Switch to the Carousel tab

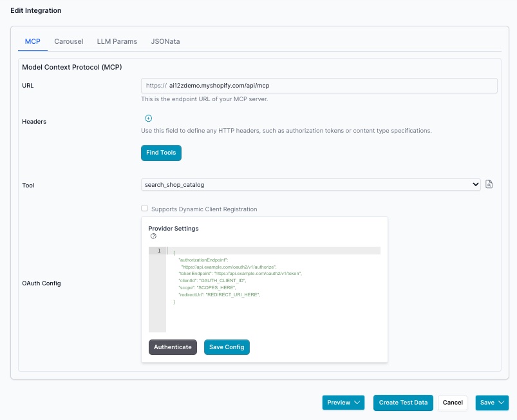[x=69, y=41]
